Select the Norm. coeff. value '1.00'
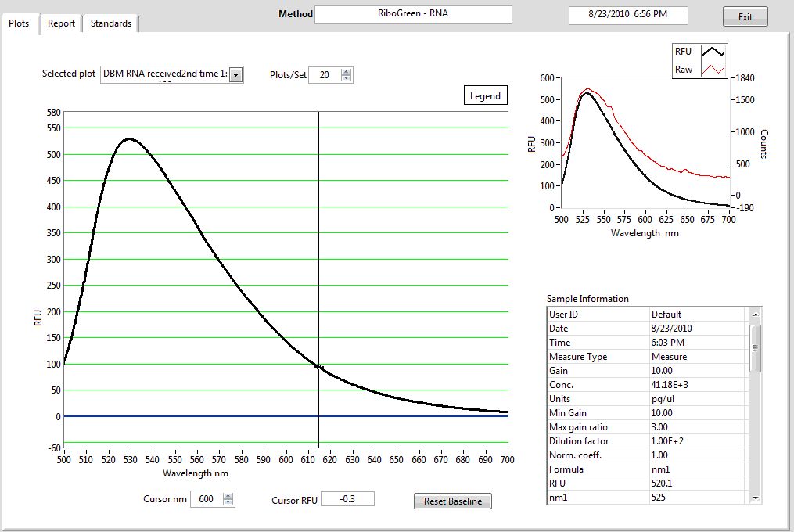Viewport: 794px width, 532px height. pyautogui.click(x=659, y=455)
